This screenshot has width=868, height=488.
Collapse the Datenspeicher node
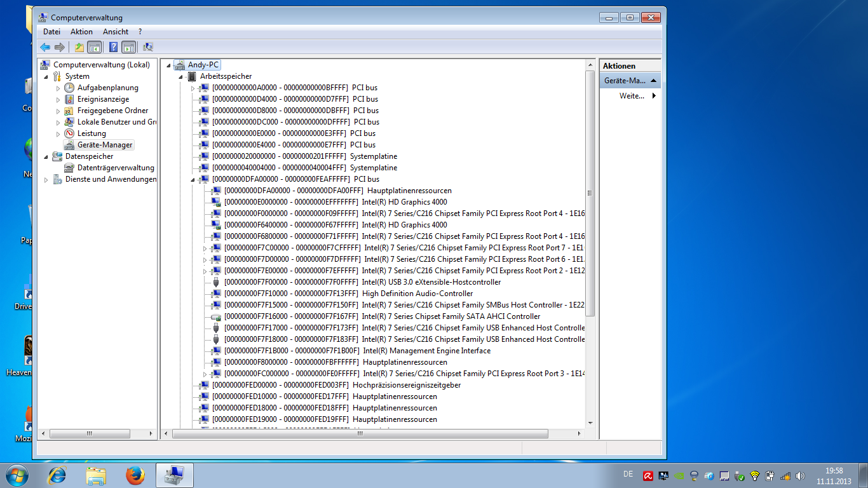46,156
